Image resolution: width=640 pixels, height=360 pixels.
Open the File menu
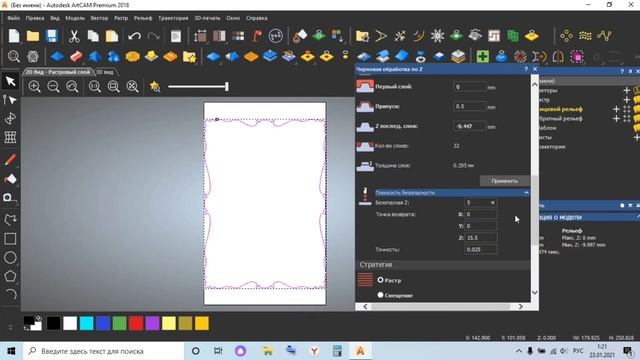13,18
